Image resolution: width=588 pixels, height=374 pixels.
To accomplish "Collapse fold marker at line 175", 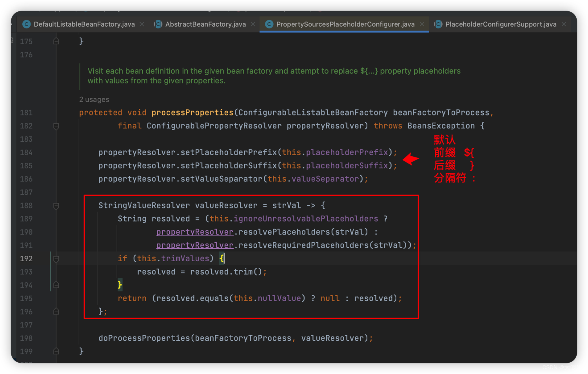I will coord(56,41).
